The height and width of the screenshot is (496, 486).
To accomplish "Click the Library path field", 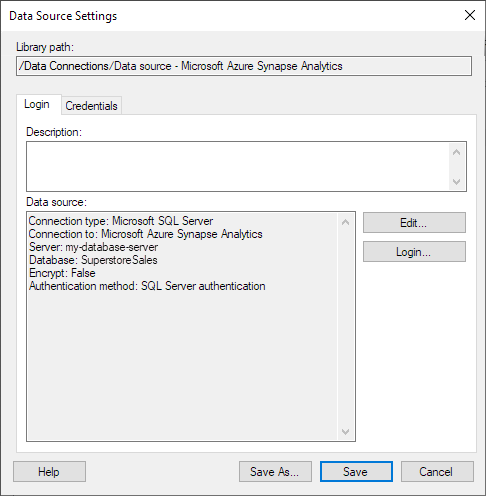I will coord(244,66).
